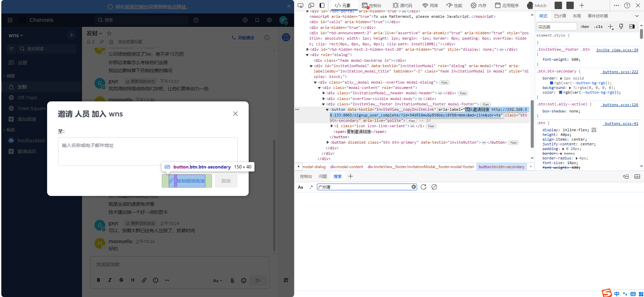Toggle the :hov element state panel
The height and width of the screenshot is (297, 644).
585,27
